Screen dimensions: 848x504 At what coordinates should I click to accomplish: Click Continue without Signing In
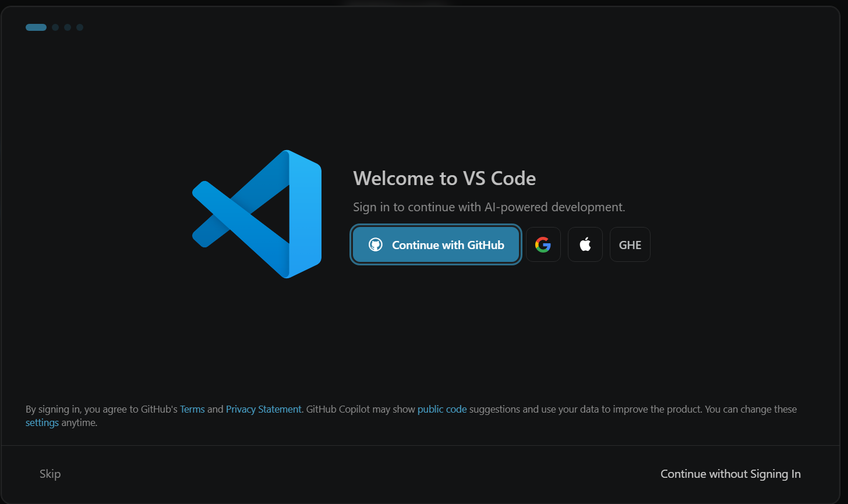click(730, 474)
